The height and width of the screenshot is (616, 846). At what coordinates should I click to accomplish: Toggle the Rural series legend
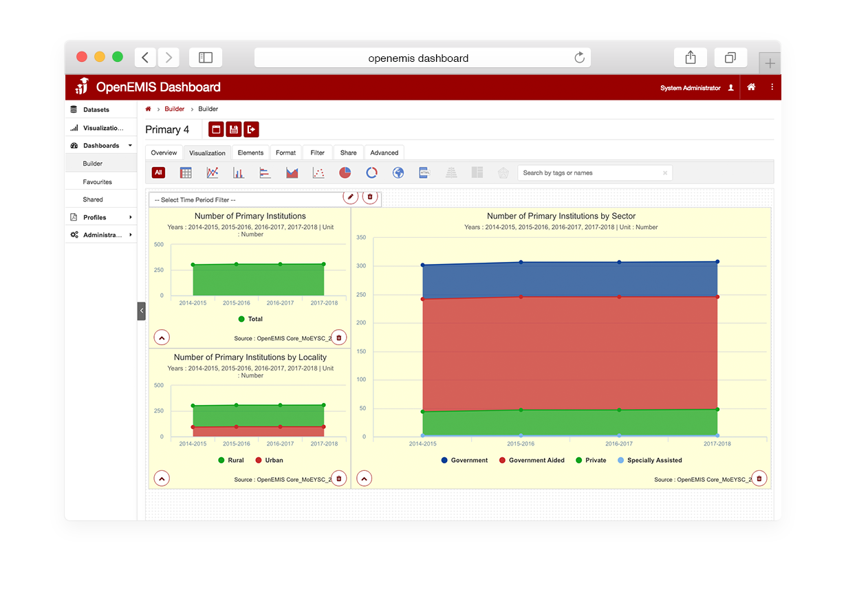click(231, 460)
